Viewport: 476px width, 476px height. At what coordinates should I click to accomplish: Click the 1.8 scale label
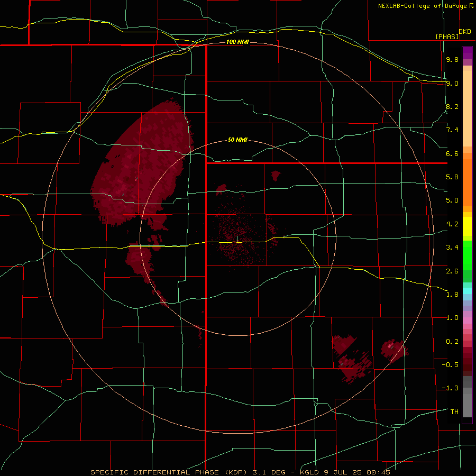tap(452, 295)
